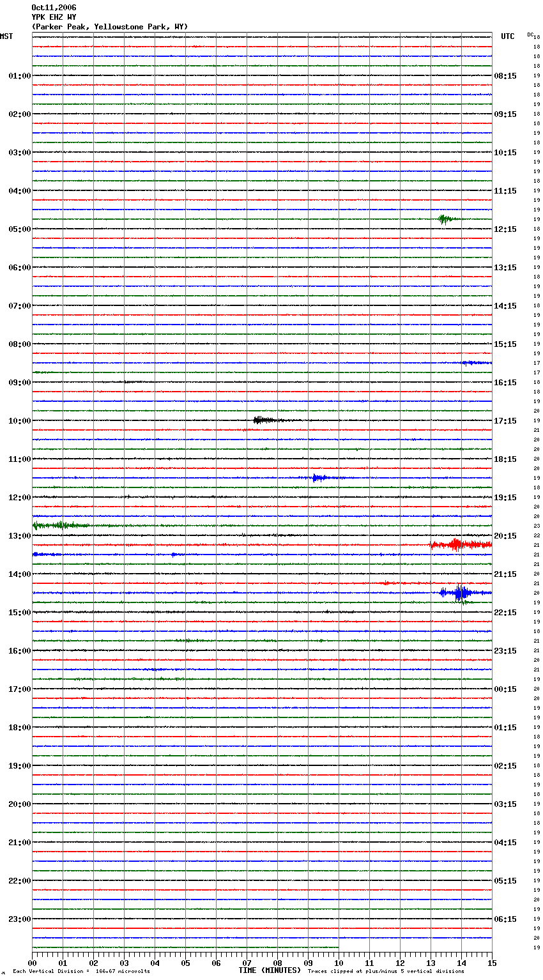
Task: Click the UTC time label '15:15'
Action: 505,344
